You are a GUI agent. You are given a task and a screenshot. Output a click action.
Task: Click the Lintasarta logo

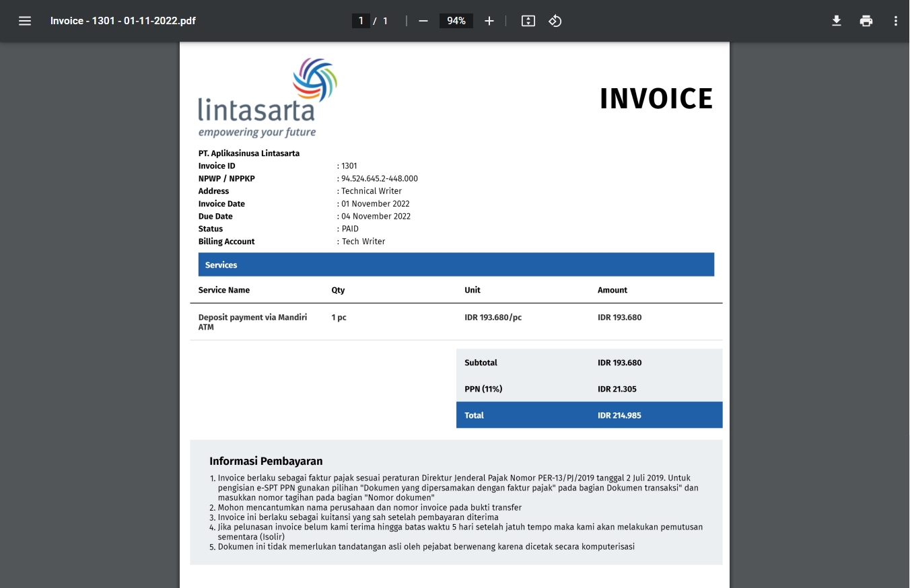click(267, 98)
